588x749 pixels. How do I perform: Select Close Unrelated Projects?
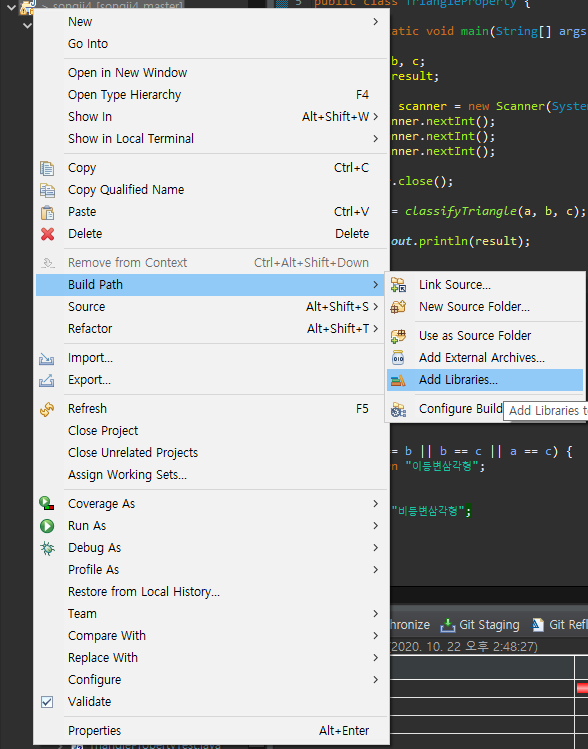(212, 453)
